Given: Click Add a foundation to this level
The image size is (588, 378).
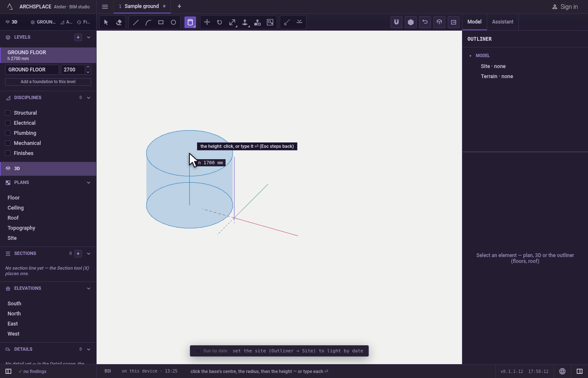Looking at the screenshot, I should tap(48, 82).
